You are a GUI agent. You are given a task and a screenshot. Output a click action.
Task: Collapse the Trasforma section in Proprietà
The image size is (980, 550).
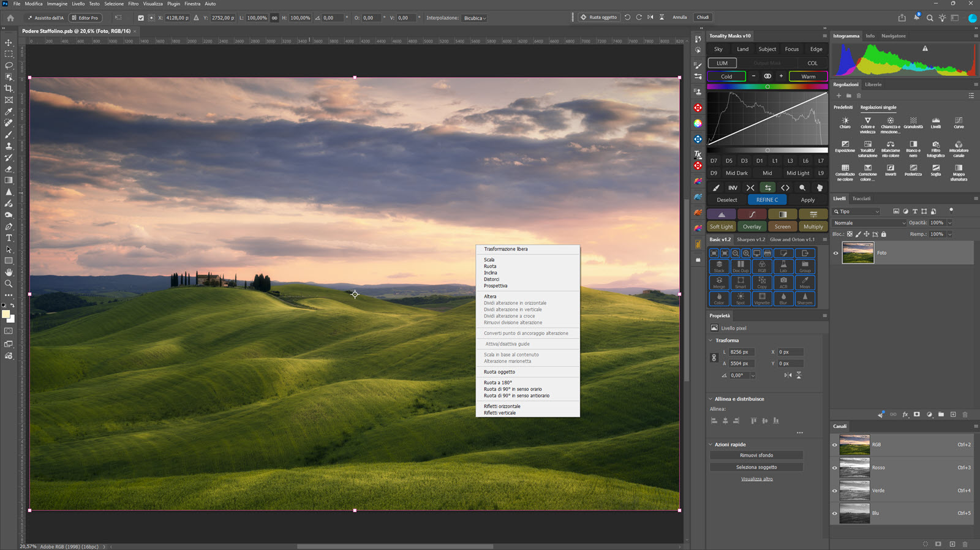click(710, 341)
